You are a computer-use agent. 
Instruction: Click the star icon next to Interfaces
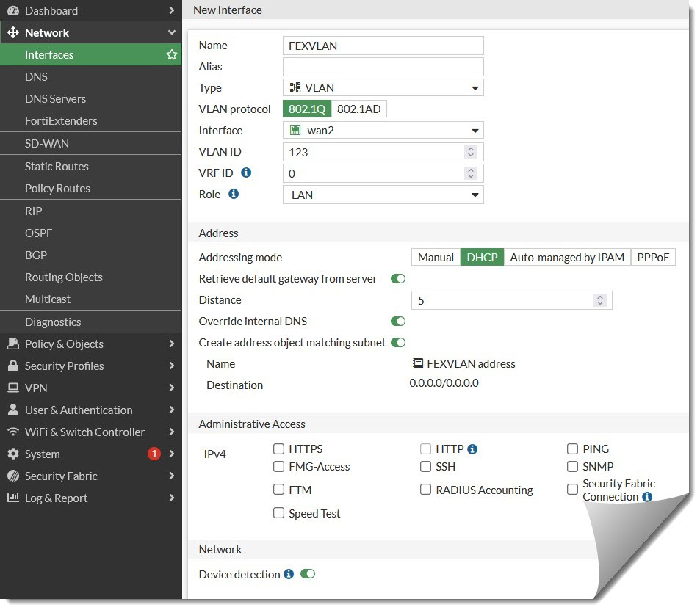click(171, 54)
